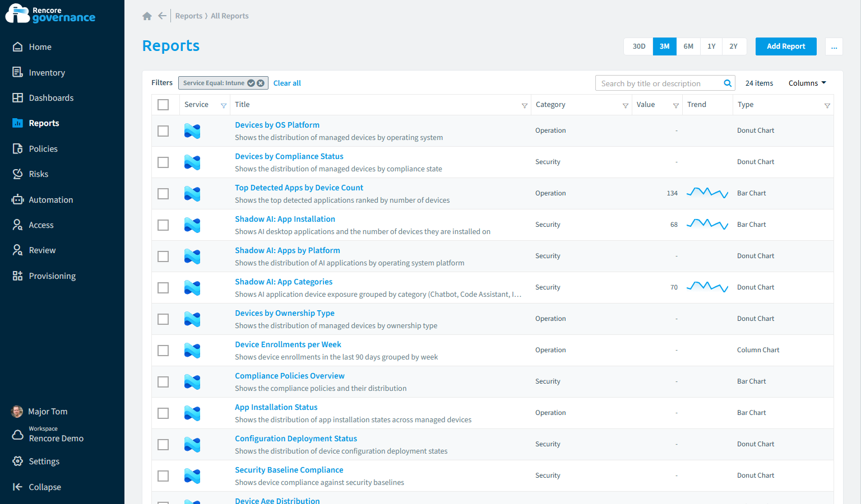The height and width of the screenshot is (504, 861).
Task: Open Risks in the sidebar
Action: pos(38,174)
